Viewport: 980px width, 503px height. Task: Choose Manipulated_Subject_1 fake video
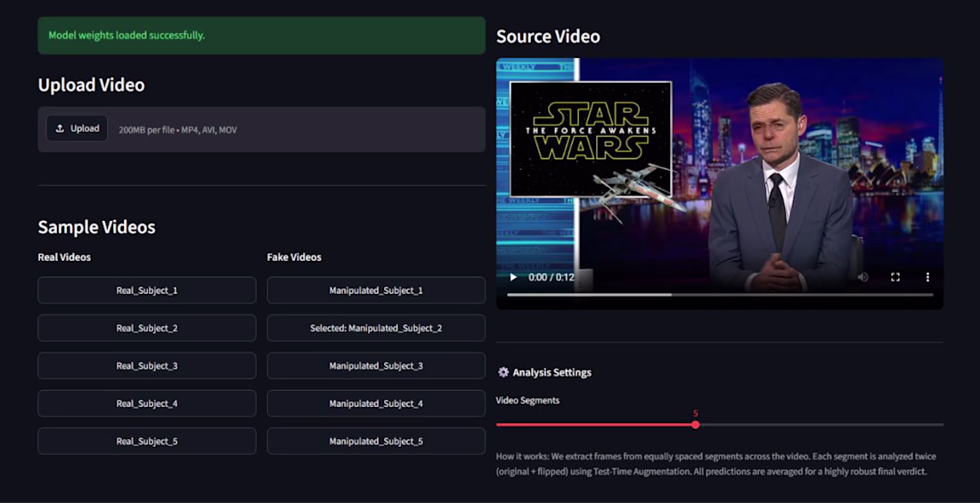tap(376, 290)
